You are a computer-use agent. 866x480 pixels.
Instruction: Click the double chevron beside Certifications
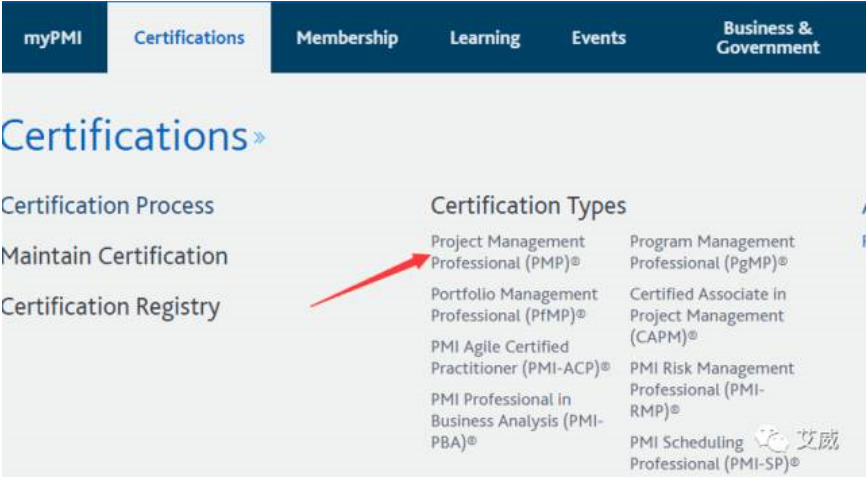(x=259, y=138)
